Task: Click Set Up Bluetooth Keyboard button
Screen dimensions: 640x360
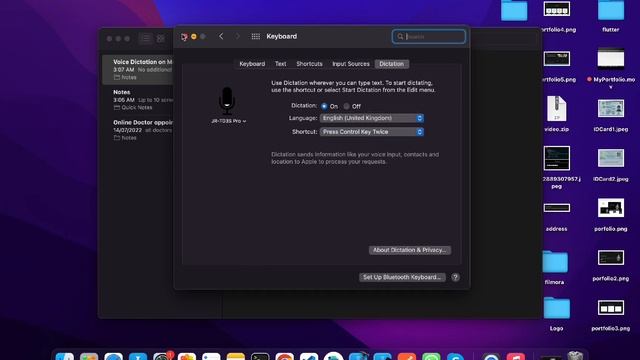Action: [402, 277]
